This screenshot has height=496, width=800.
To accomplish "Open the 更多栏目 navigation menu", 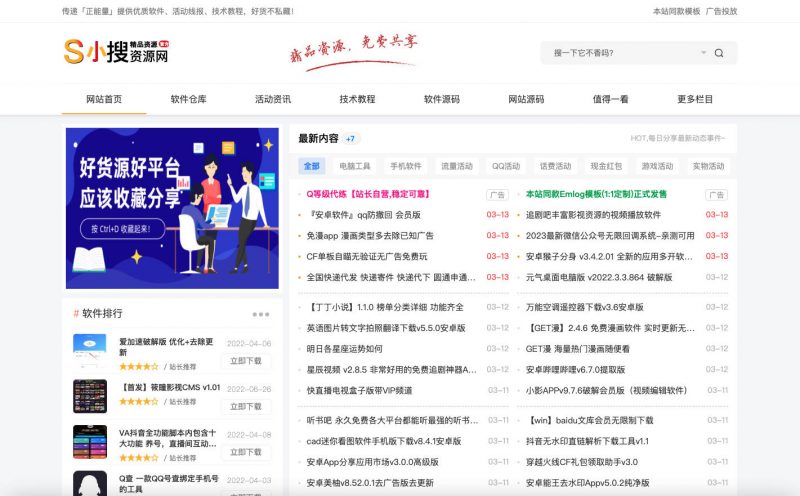I will click(695, 99).
